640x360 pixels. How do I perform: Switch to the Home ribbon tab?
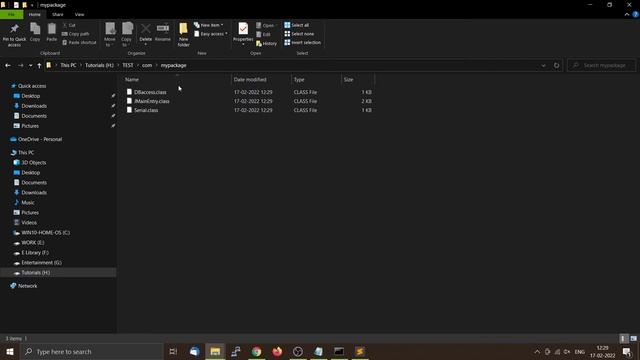[x=35, y=14]
